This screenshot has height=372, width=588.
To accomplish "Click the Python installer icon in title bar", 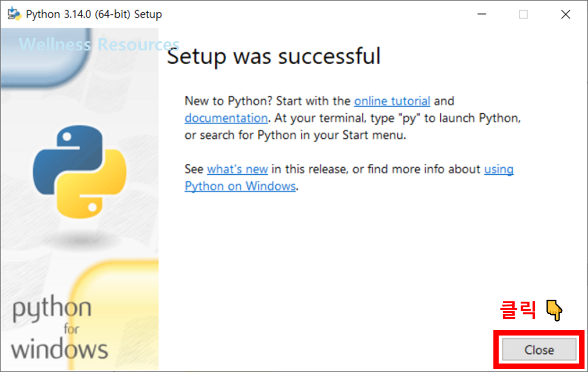I will point(15,14).
